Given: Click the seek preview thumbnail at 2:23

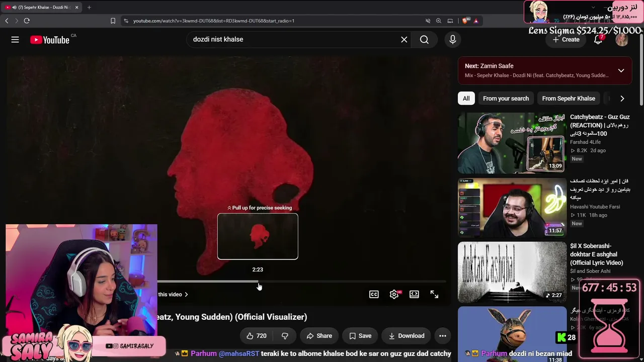Looking at the screenshot, I should [x=258, y=236].
